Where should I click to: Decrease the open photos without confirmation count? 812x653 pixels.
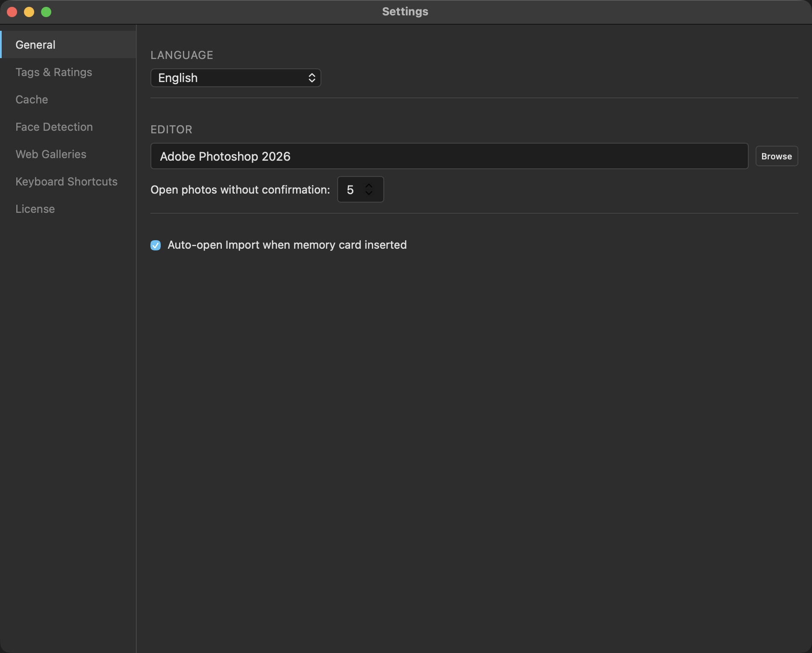(x=369, y=193)
